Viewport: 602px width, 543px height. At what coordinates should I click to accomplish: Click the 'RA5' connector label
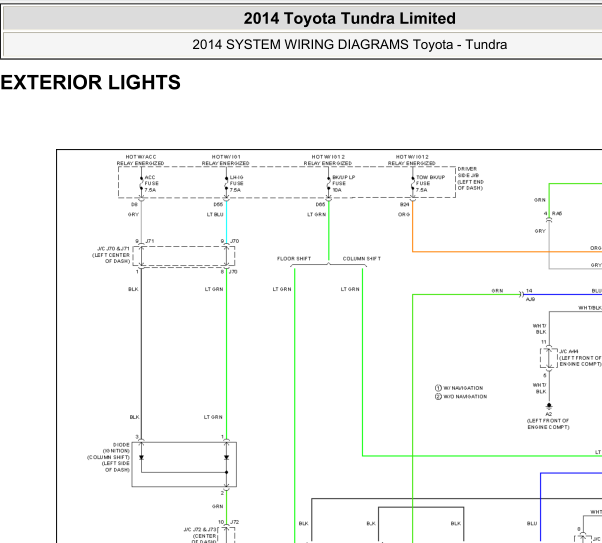[x=557, y=214]
